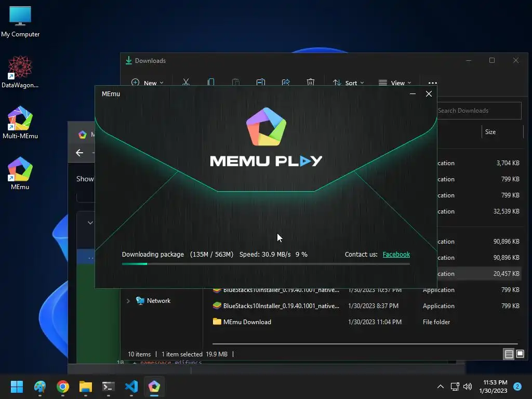Open File Explorer from the taskbar
Screen dimensions: 532x399
86,387
